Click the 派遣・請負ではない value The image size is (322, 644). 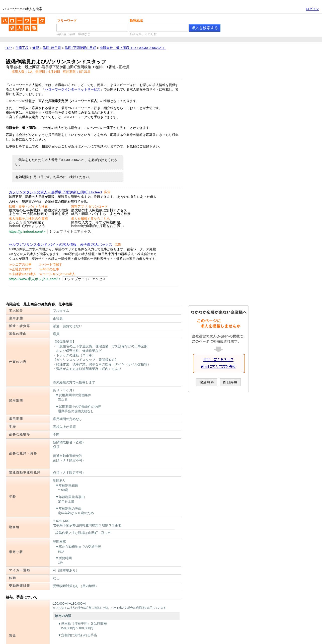click(x=67, y=326)
